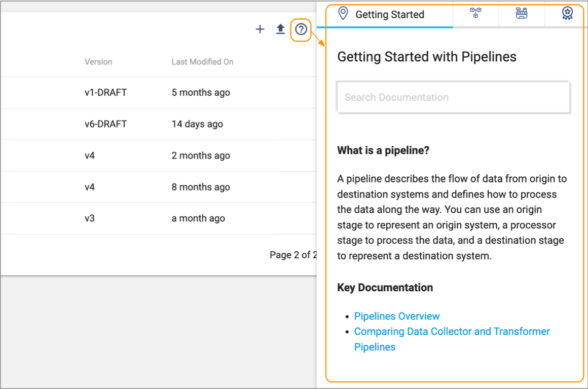Open the connected boxes icon tab

point(475,14)
